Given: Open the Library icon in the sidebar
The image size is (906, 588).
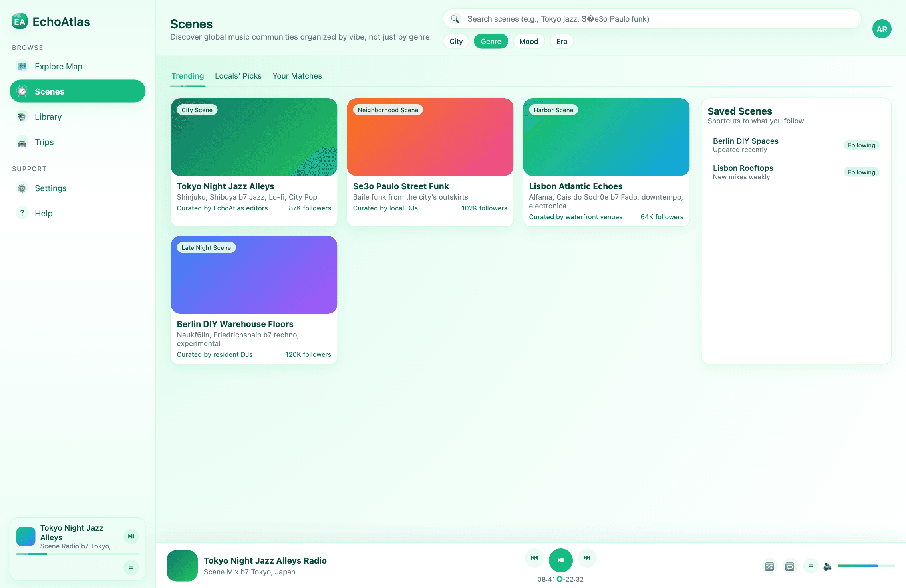Looking at the screenshot, I should tap(21, 117).
